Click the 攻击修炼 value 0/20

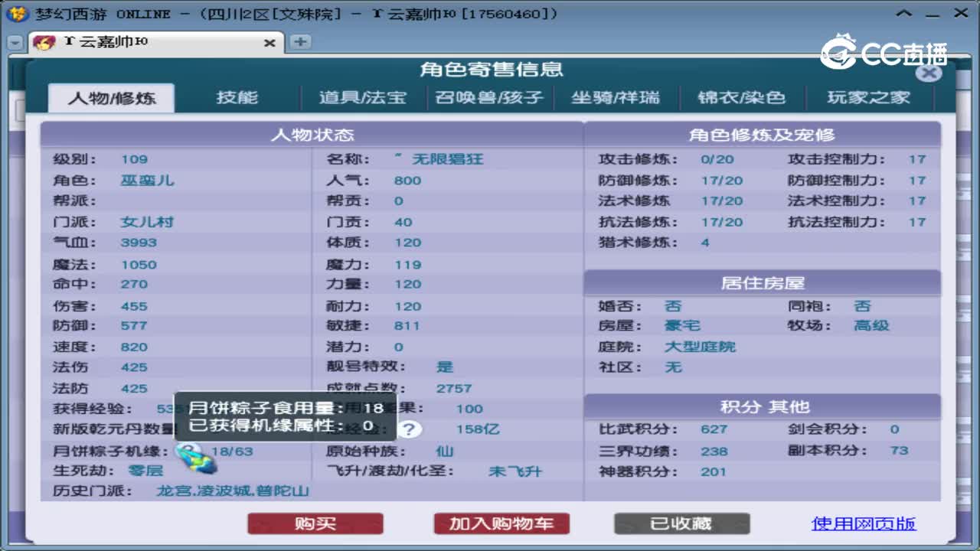tap(717, 160)
